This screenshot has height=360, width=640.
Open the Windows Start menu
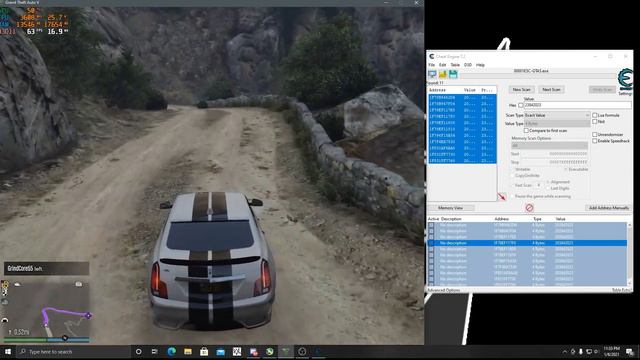point(7,351)
